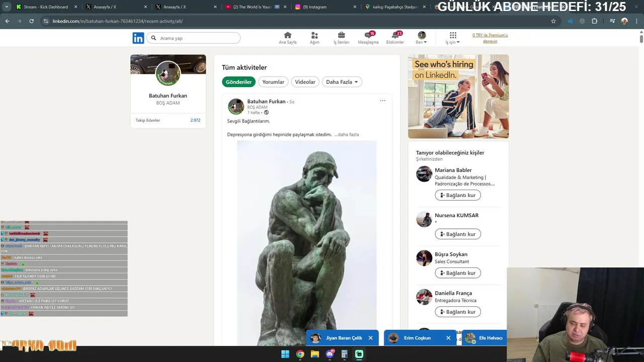Click the sidebar profile photo
The width and height of the screenshot is (644, 362).
[x=168, y=73]
